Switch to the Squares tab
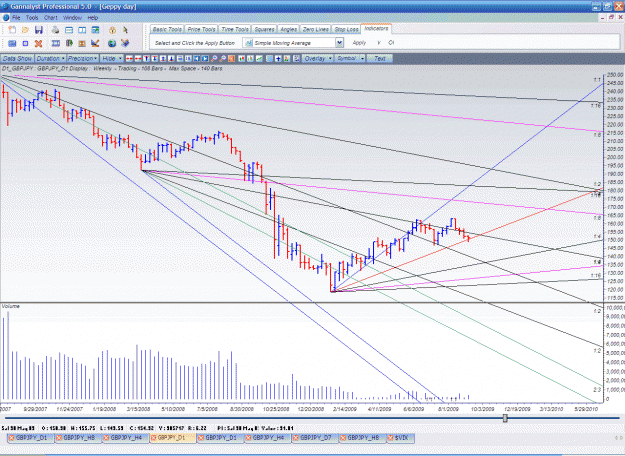This screenshot has height=456, width=625. tap(264, 29)
